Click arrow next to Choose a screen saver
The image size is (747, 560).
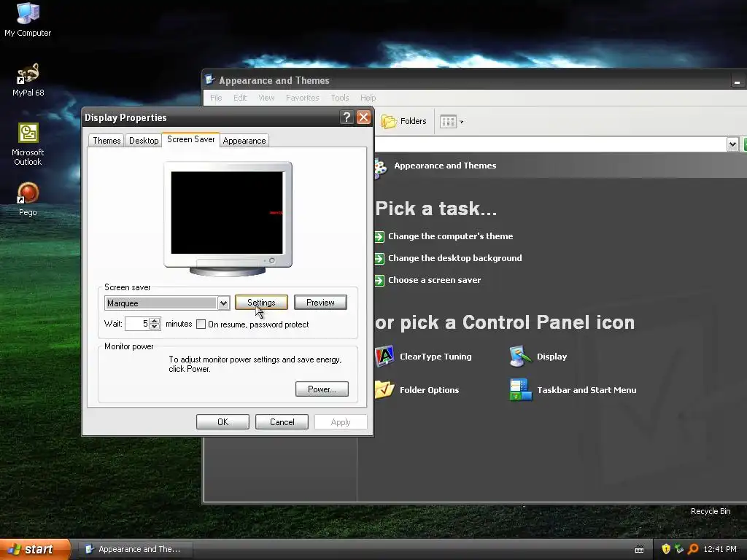(x=379, y=281)
